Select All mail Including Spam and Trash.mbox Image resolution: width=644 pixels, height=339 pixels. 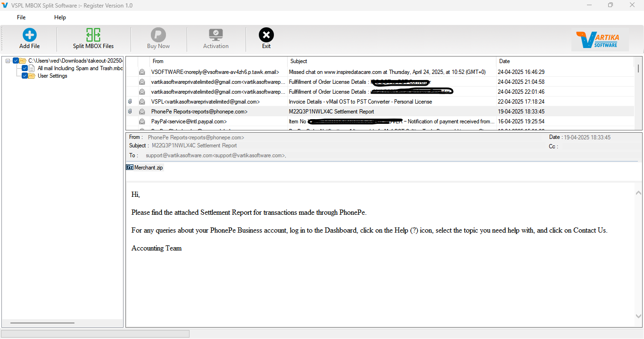(80, 68)
